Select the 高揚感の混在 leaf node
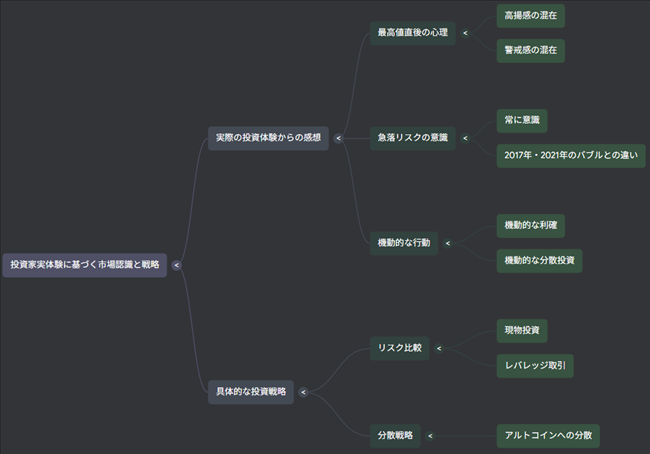 tap(530, 16)
